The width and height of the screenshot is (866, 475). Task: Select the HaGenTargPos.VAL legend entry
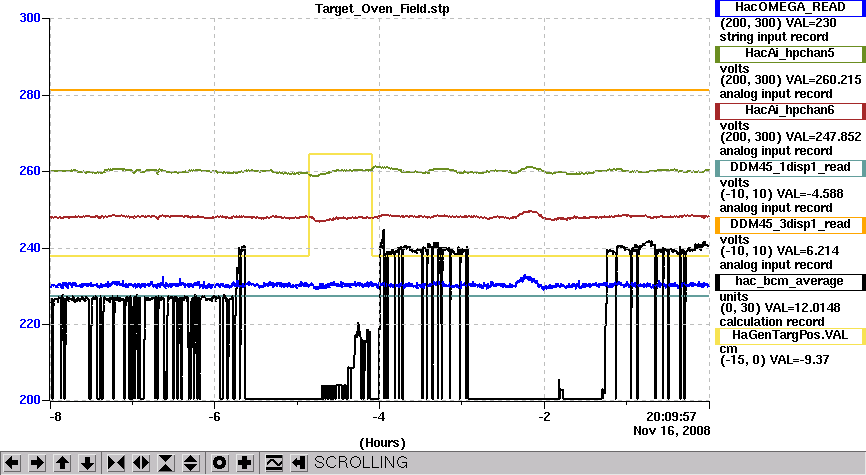790,335
